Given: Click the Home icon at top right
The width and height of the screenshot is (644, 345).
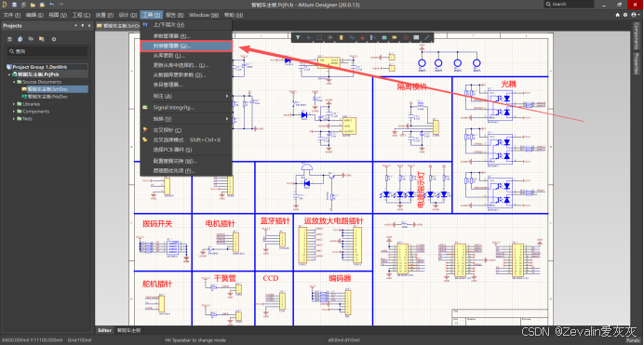Looking at the screenshot, I should coord(617,15).
